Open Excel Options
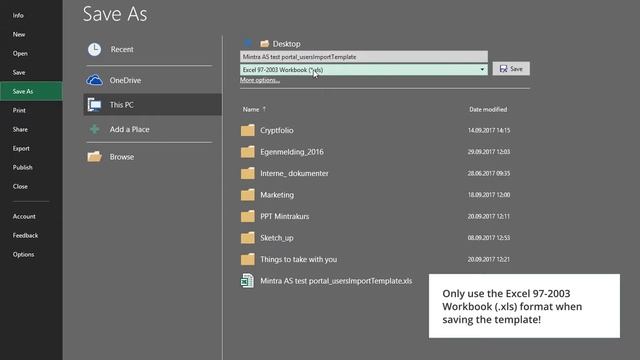 coord(23,254)
